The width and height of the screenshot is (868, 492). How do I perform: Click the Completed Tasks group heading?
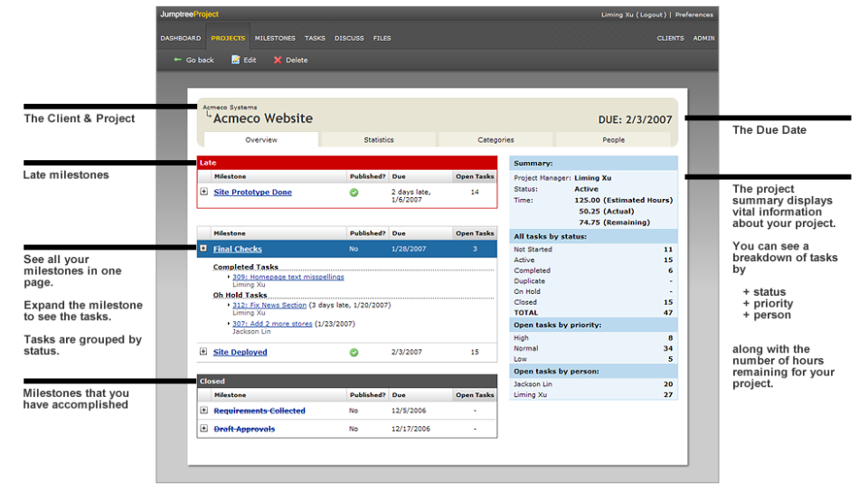point(246,267)
